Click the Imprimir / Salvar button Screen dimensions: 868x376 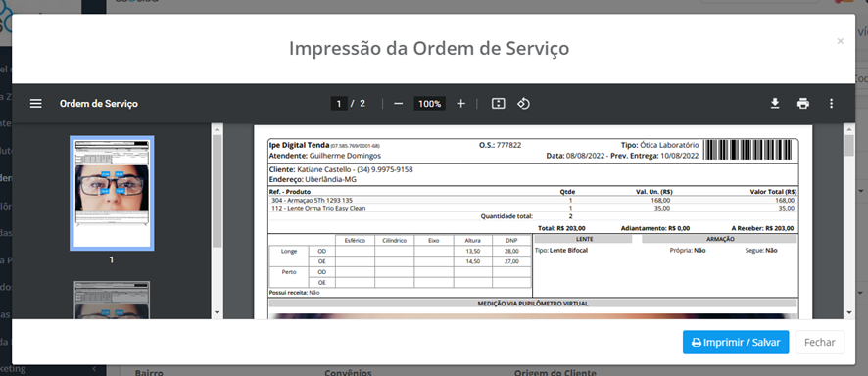tap(736, 343)
